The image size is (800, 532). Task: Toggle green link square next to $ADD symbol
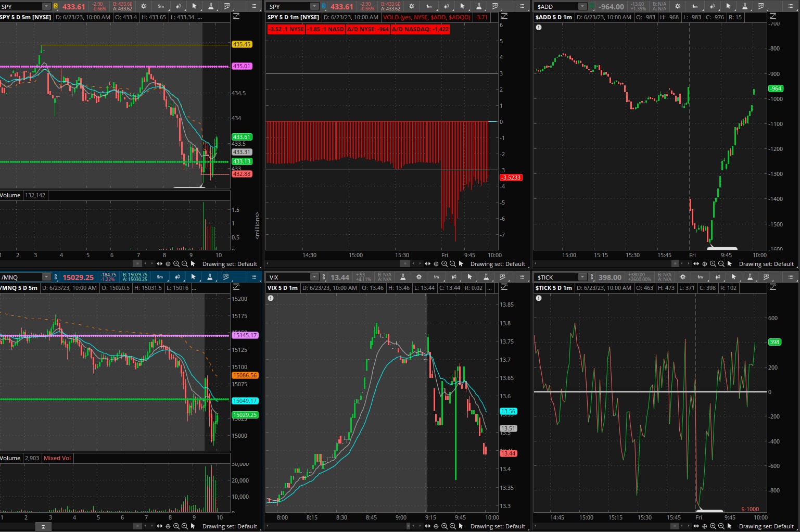(x=592, y=6)
